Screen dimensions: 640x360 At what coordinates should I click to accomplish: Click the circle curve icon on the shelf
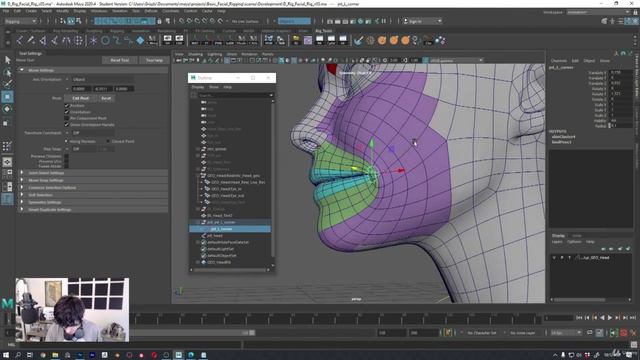click(105, 40)
